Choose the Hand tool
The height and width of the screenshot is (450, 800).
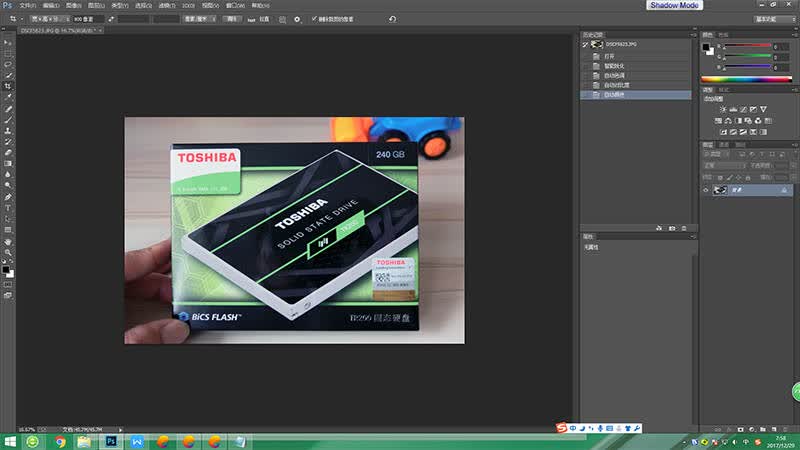tap(8, 242)
